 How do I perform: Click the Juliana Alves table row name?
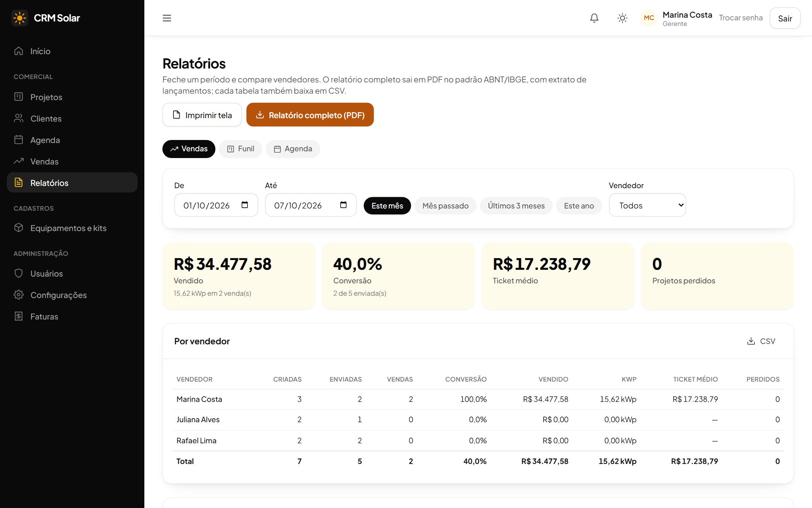[198, 420]
